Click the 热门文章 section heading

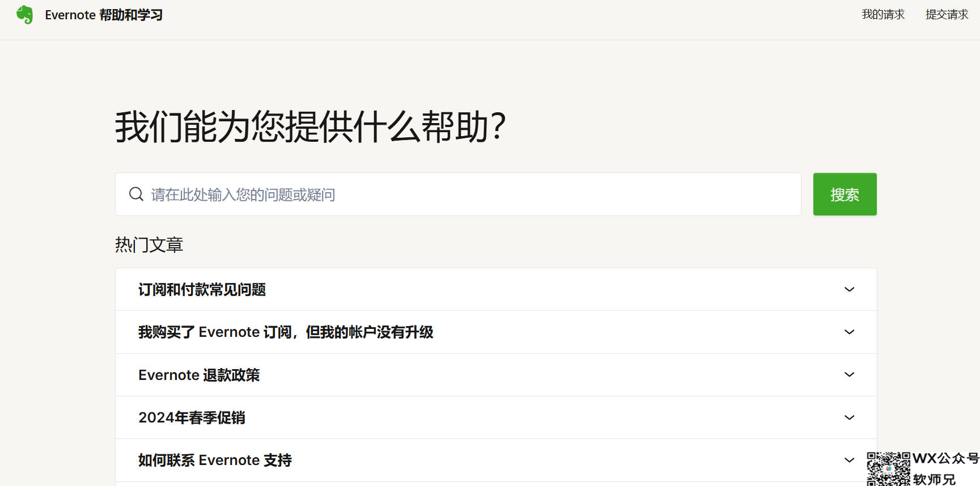pos(149,244)
